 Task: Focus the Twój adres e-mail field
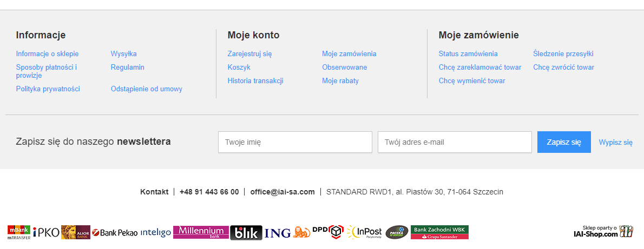tap(455, 142)
